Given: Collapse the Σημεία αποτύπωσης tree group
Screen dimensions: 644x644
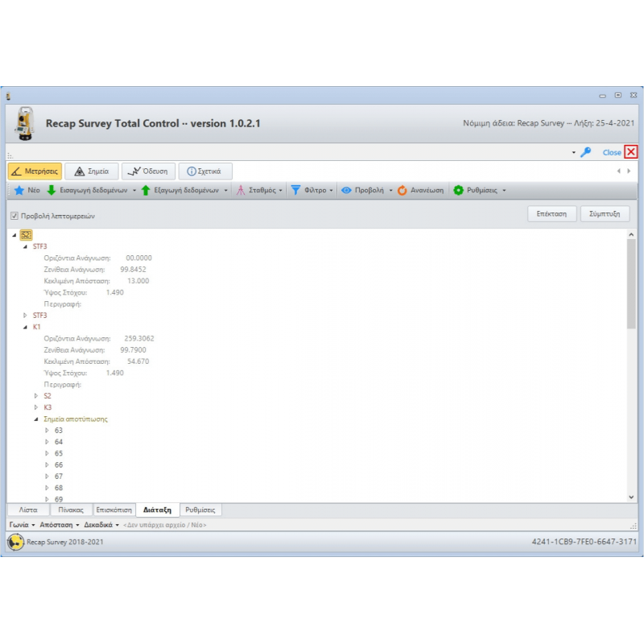Looking at the screenshot, I should [x=36, y=419].
